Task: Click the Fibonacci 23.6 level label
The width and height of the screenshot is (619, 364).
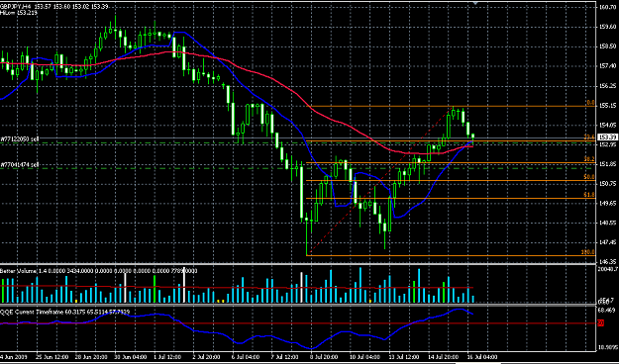Action: click(589, 137)
